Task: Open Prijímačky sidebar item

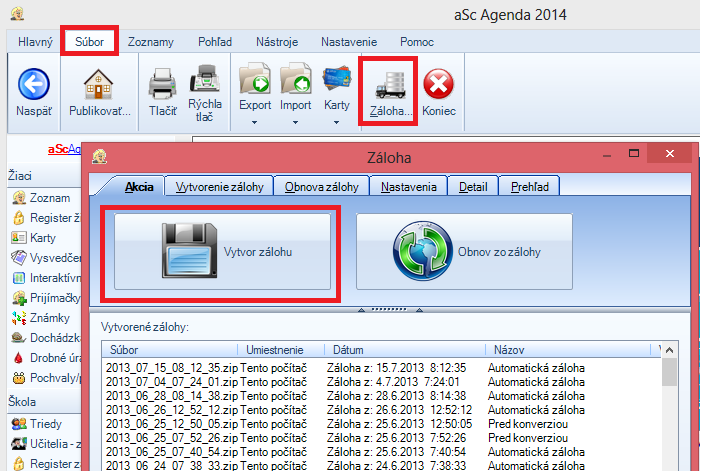Action: 46,298
